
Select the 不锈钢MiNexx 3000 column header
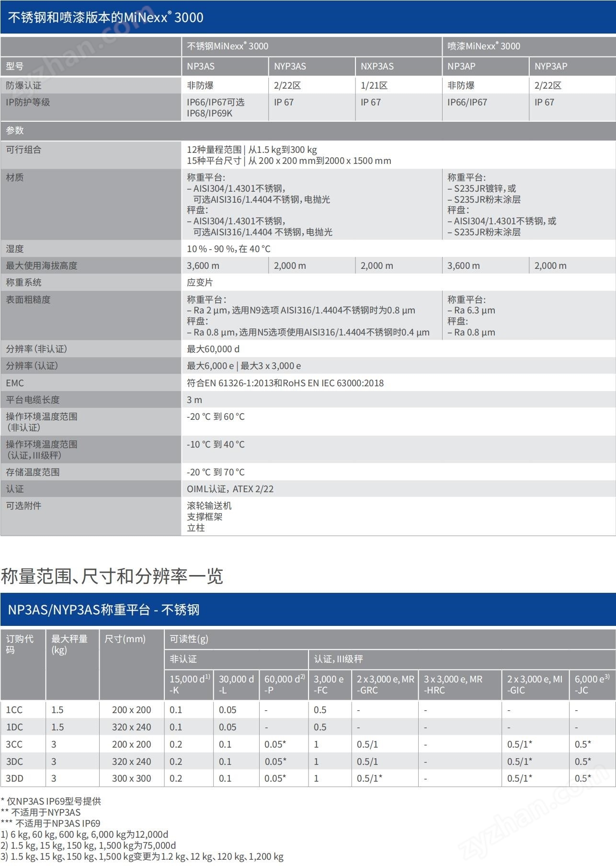coord(312,46)
